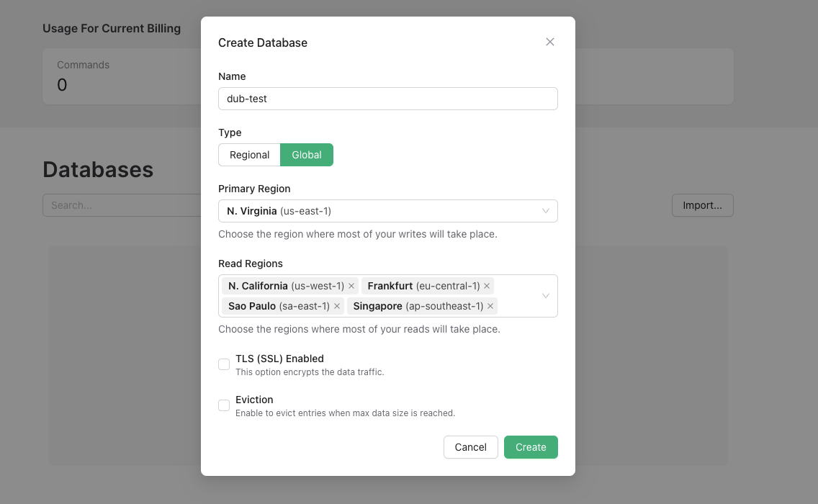Image resolution: width=818 pixels, height=504 pixels.
Task: Open the Primary Region dropdown
Action: pyautogui.click(x=387, y=210)
